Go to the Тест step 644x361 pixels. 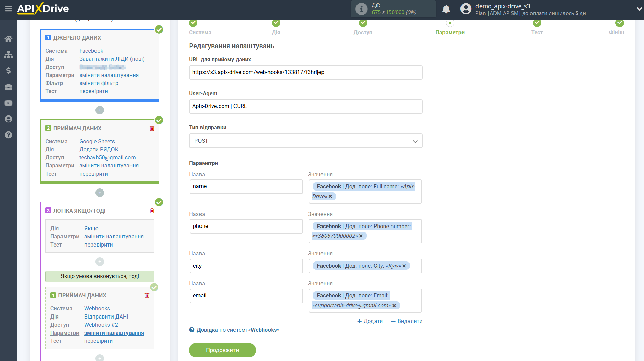[x=537, y=32]
